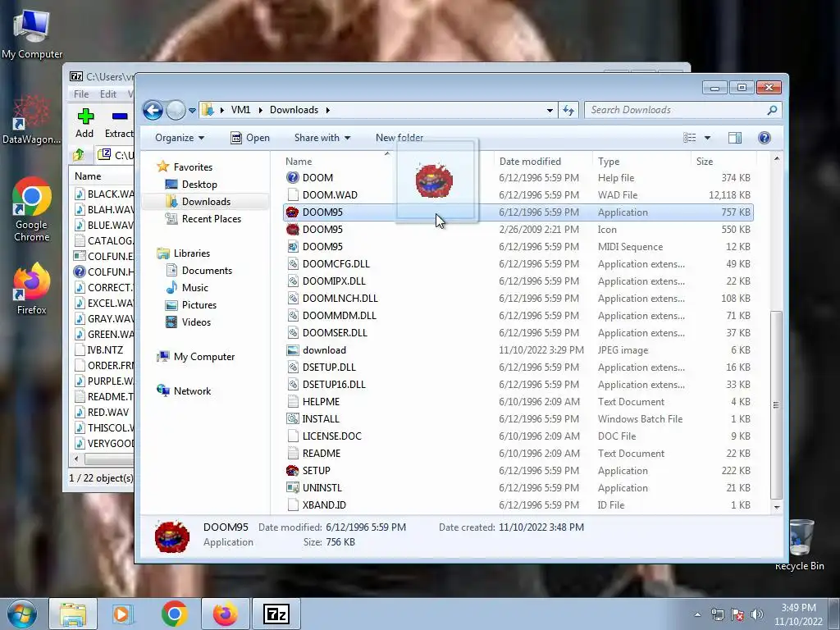Select the UNINSTL application
The height and width of the screenshot is (630, 840).
point(322,487)
